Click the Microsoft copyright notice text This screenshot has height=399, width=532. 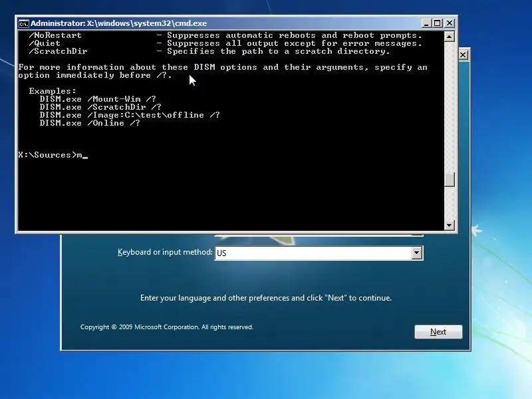click(167, 327)
